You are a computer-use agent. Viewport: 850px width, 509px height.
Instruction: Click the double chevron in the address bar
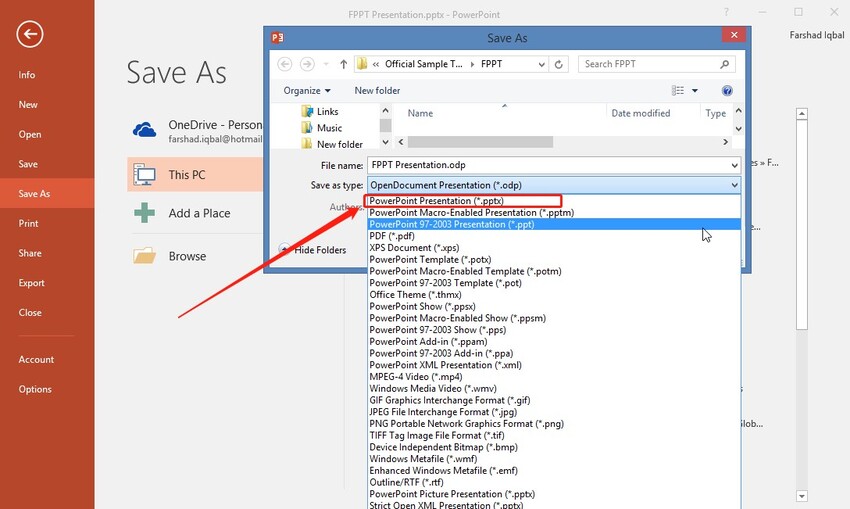(376, 64)
